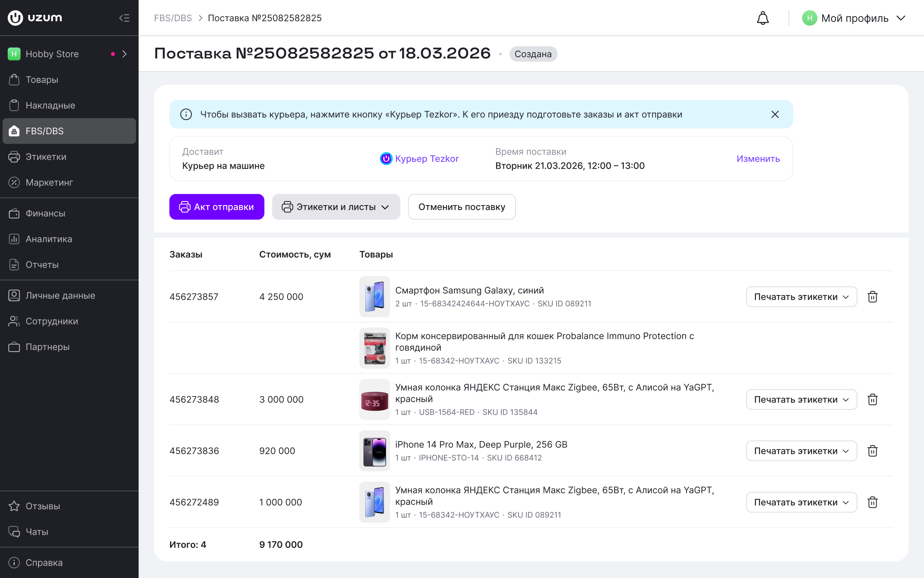Delete order 456273857 with its trash icon

coord(872,297)
